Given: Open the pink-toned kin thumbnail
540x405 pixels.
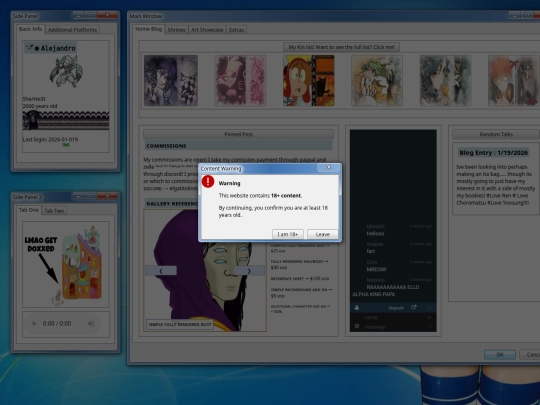Looking at the screenshot, I should pos(240,80).
